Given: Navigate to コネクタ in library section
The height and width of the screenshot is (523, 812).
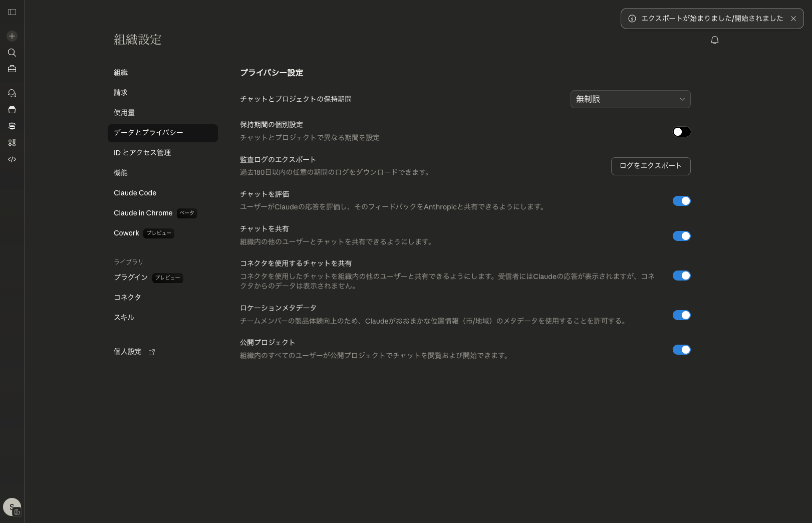Looking at the screenshot, I should 127,297.
